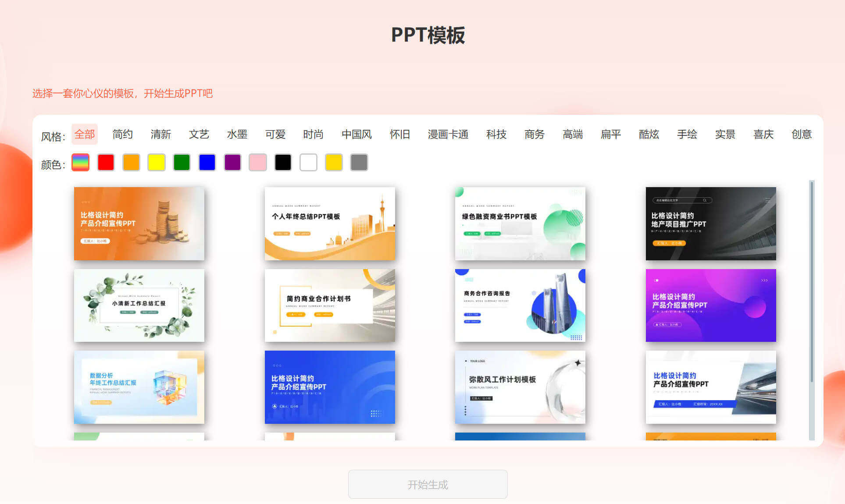Click the template list vertical scrollbar

[x=812, y=280]
